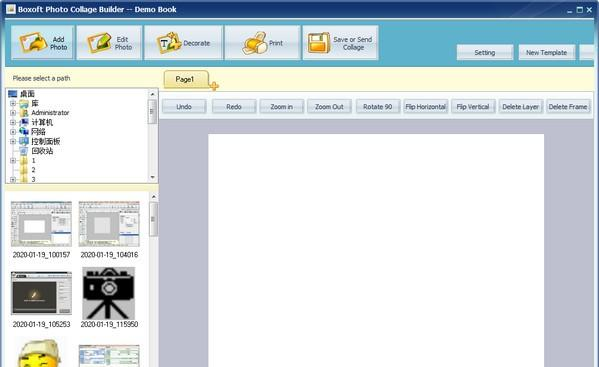
Task: Select 回收站 recycle bin item
Action: coord(36,151)
